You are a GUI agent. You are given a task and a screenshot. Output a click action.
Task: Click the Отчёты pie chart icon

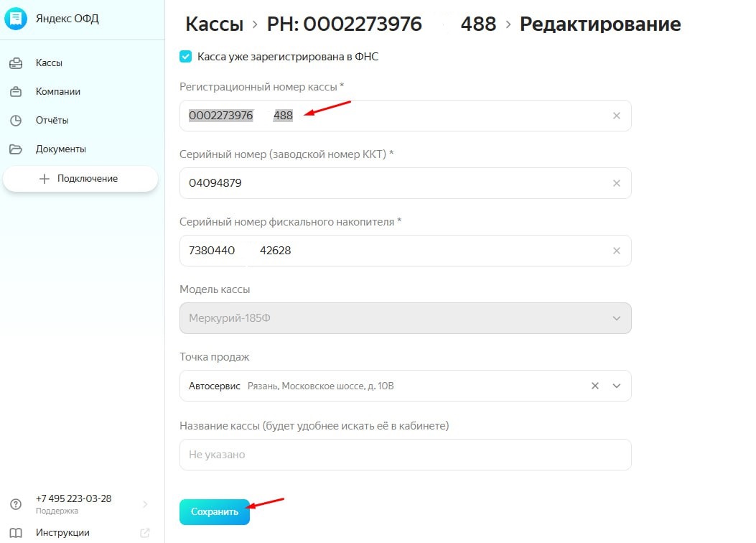pos(16,121)
